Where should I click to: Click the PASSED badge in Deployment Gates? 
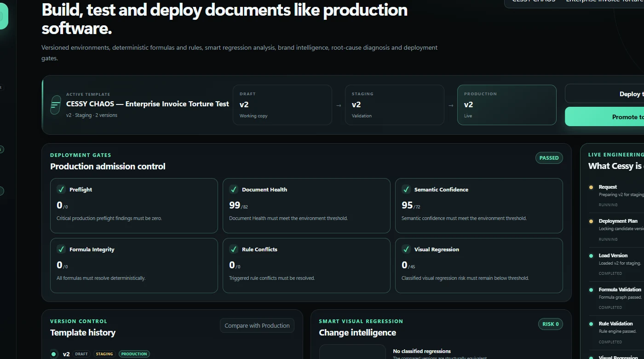point(549,158)
